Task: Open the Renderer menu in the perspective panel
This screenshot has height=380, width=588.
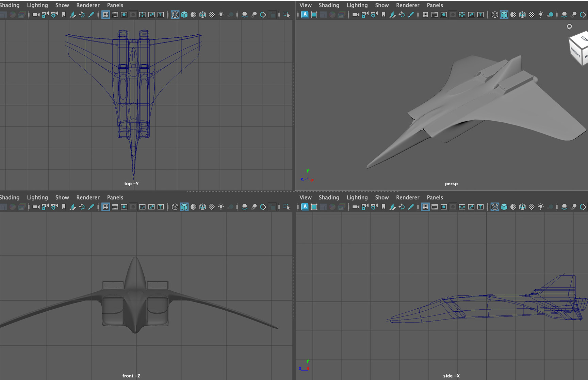Action: pyautogui.click(x=408, y=5)
